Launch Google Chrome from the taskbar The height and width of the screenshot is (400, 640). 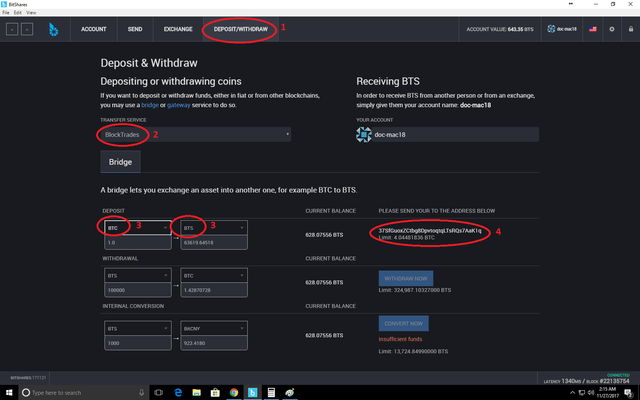(x=234, y=393)
